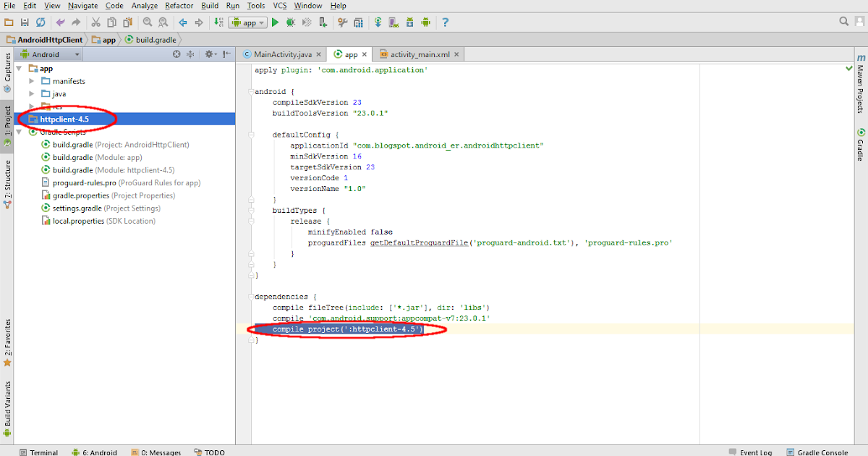Debug app with the bug icon
The height and width of the screenshot is (456, 868).
pyautogui.click(x=291, y=22)
